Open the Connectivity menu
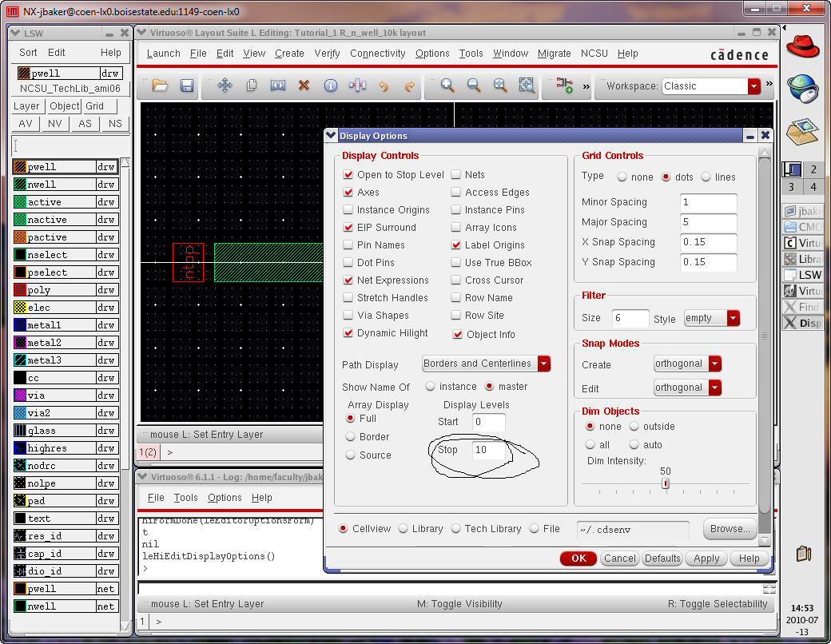Image resolution: width=831 pixels, height=644 pixels. click(x=377, y=54)
